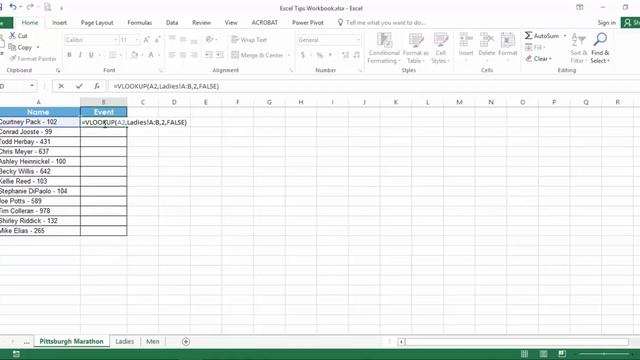Switch to Page Break Preview in status bar

(x=562, y=353)
